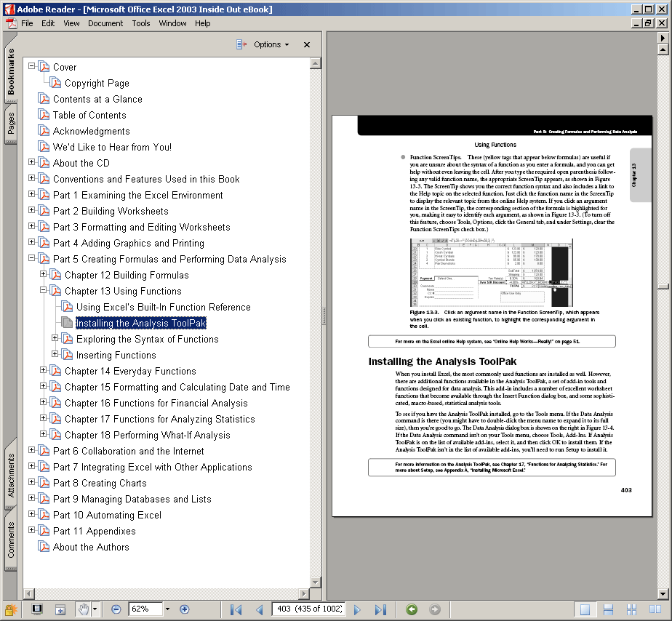Image resolution: width=672 pixels, height=621 pixels.
Task: Click the PDF icon beside We'd Like to Hear from You!
Action: point(44,147)
